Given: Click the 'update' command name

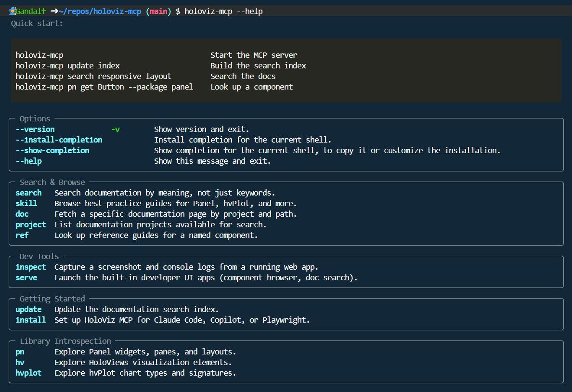Looking at the screenshot, I should (28, 309).
